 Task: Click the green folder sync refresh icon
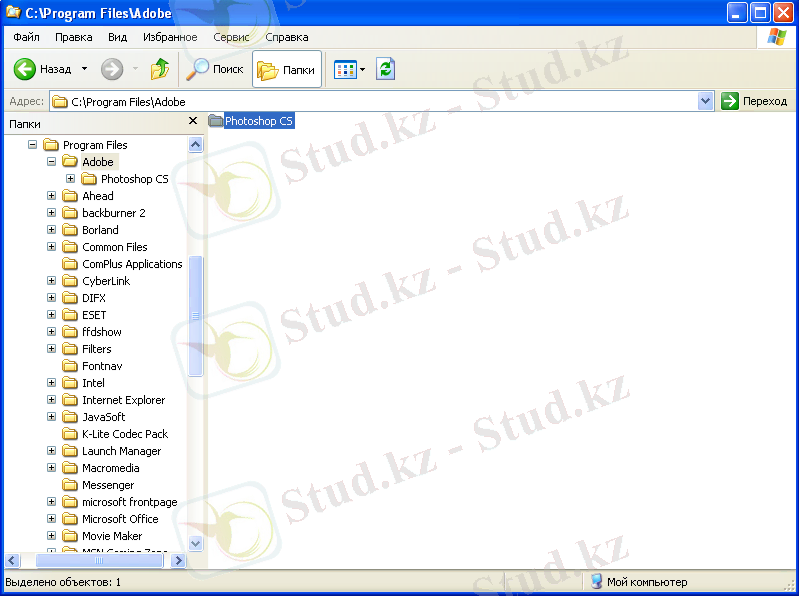pos(386,69)
